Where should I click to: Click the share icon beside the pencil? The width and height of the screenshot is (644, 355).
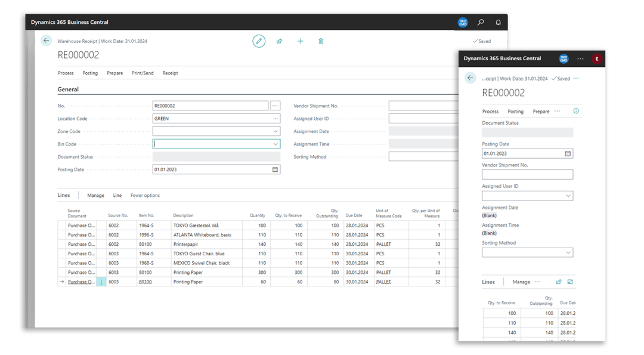coord(279,41)
